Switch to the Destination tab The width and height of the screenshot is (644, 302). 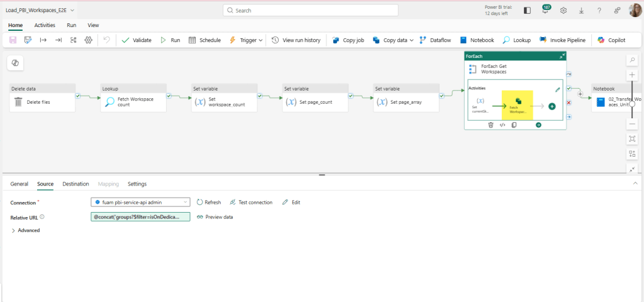[x=75, y=184]
